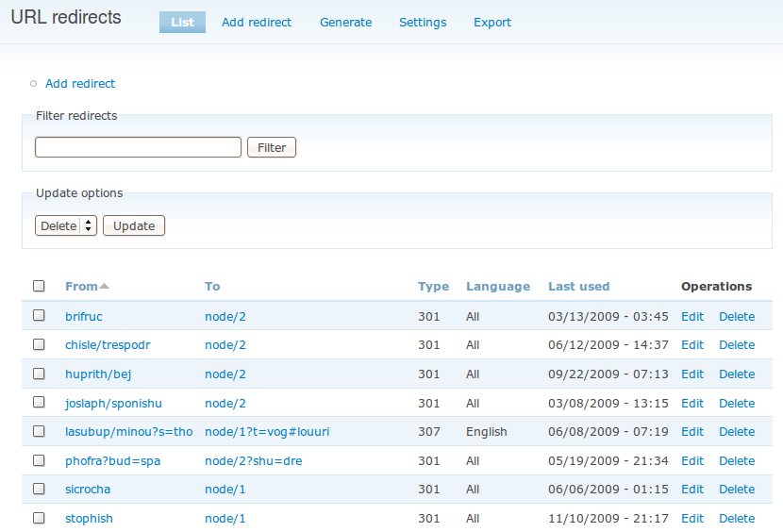Check the joslaph/sponishu row checkbox
The width and height of the screenshot is (783, 532).
coord(39,402)
